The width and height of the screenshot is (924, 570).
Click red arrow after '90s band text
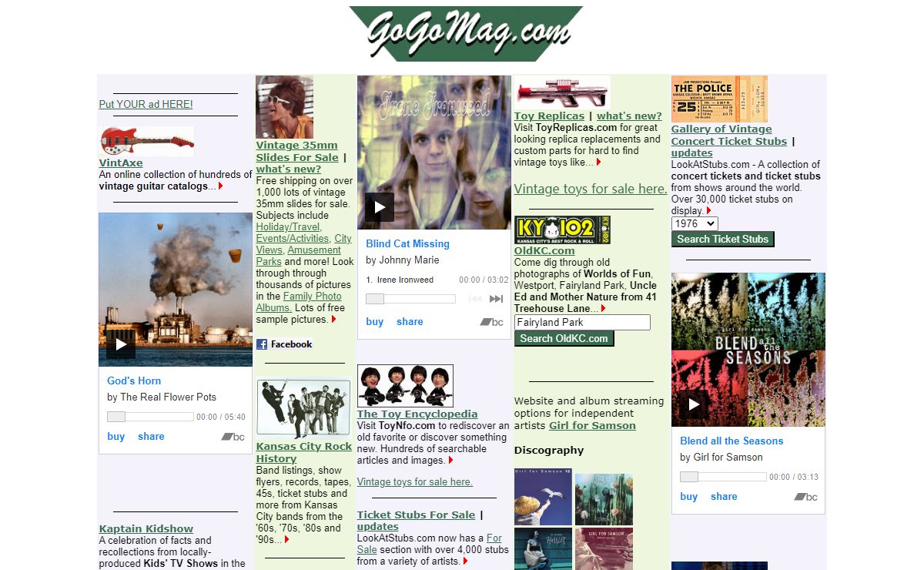point(287,539)
